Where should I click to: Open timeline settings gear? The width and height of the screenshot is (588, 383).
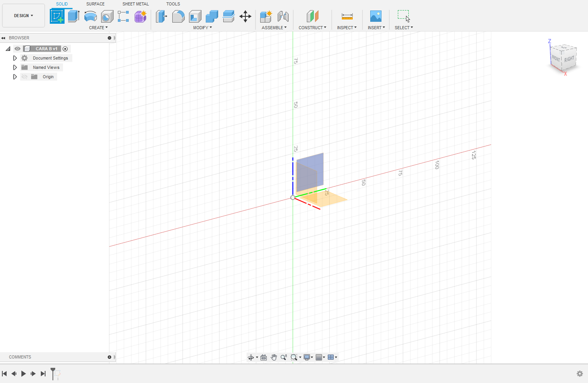580,374
